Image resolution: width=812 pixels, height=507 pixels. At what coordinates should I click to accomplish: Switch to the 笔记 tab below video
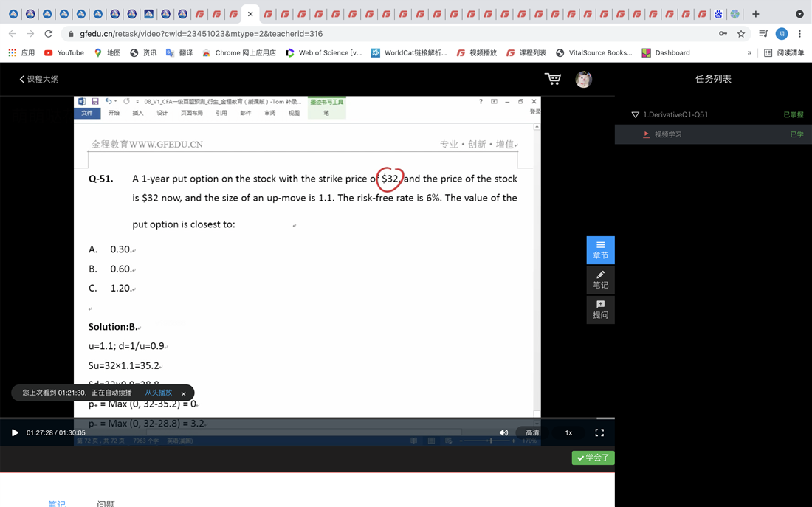pyautogui.click(x=57, y=503)
